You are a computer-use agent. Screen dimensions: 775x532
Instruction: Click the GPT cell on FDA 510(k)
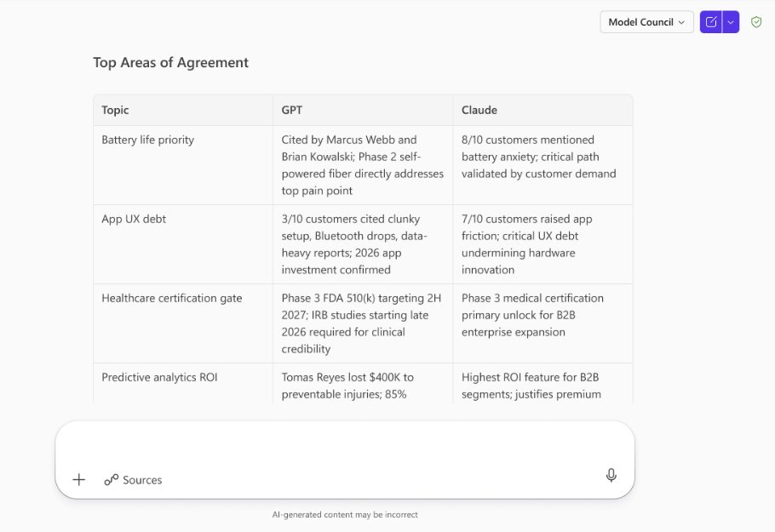tap(362, 323)
